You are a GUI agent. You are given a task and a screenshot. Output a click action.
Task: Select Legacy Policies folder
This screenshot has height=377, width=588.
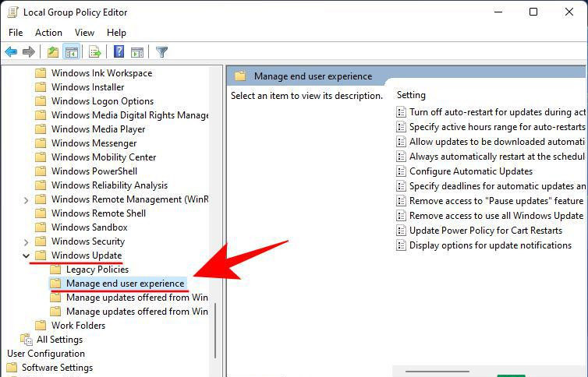click(x=97, y=270)
